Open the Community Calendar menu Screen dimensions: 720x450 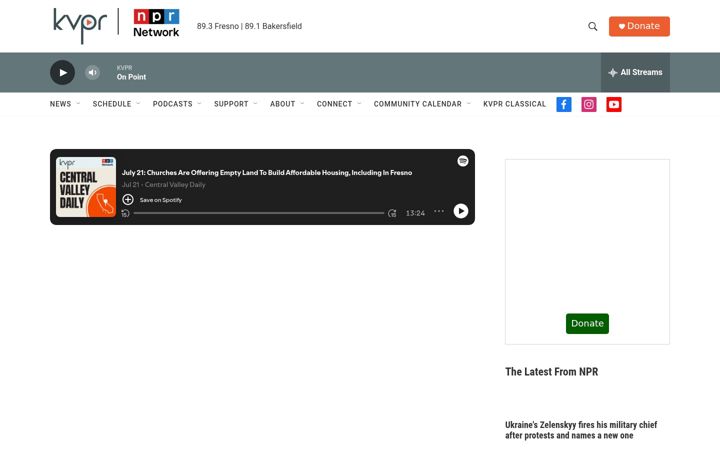417,104
